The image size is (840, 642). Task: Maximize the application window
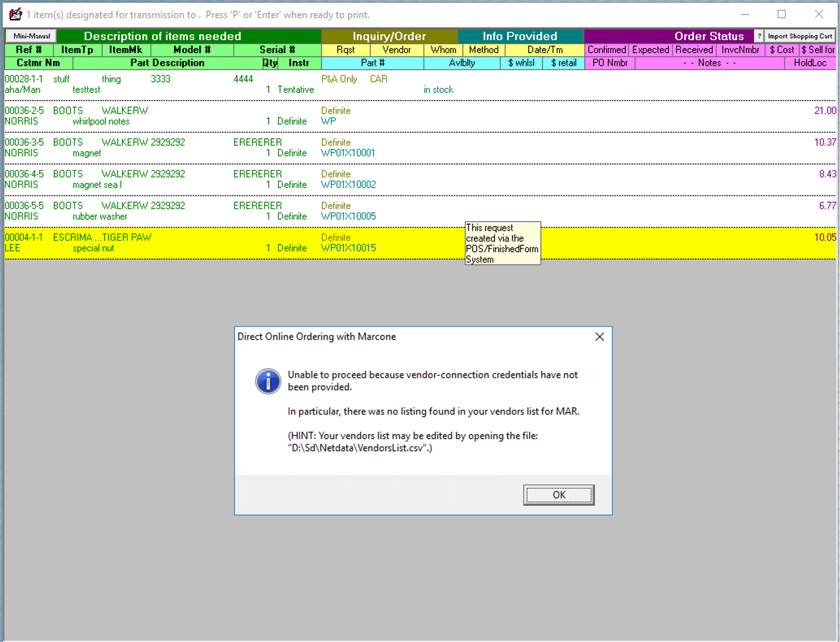coord(781,15)
